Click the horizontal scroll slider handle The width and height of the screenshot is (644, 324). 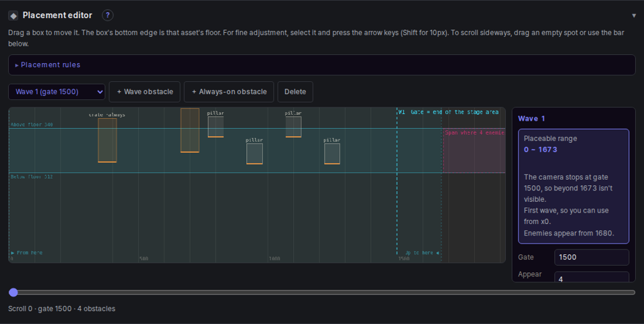pyautogui.click(x=13, y=292)
